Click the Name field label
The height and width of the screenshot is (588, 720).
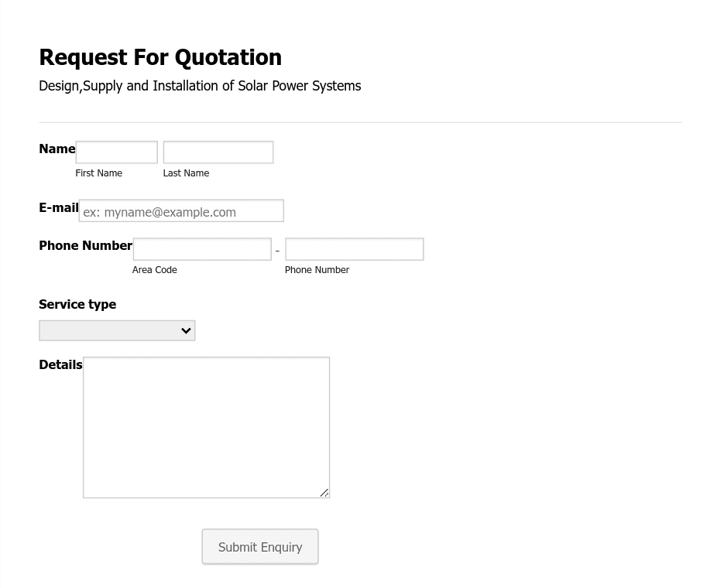click(57, 149)
